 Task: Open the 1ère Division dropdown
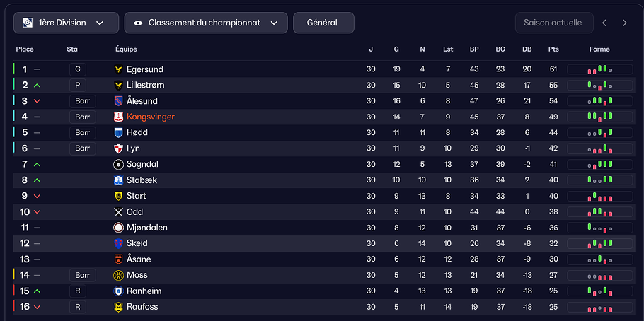[x=65, y=23]
